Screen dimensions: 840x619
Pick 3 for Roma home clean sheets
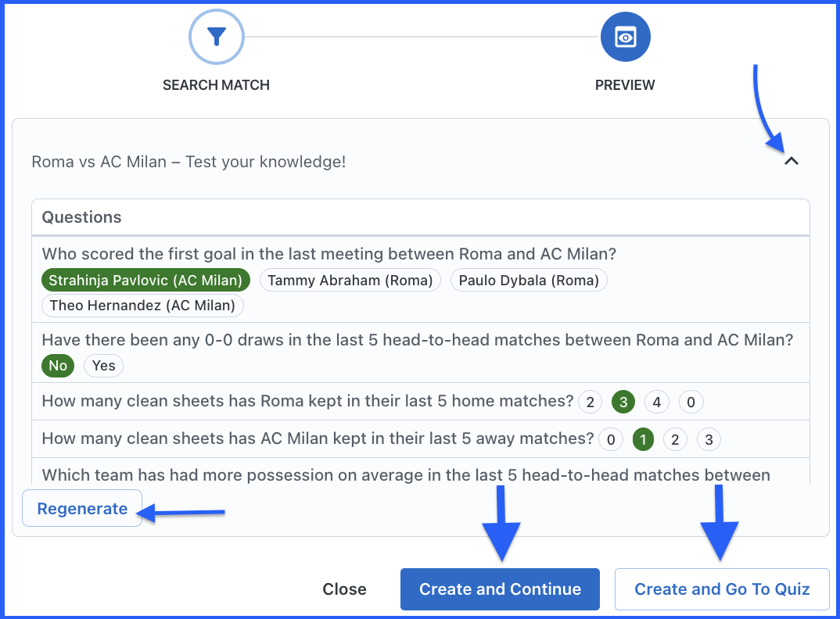(x=623, y=403)
